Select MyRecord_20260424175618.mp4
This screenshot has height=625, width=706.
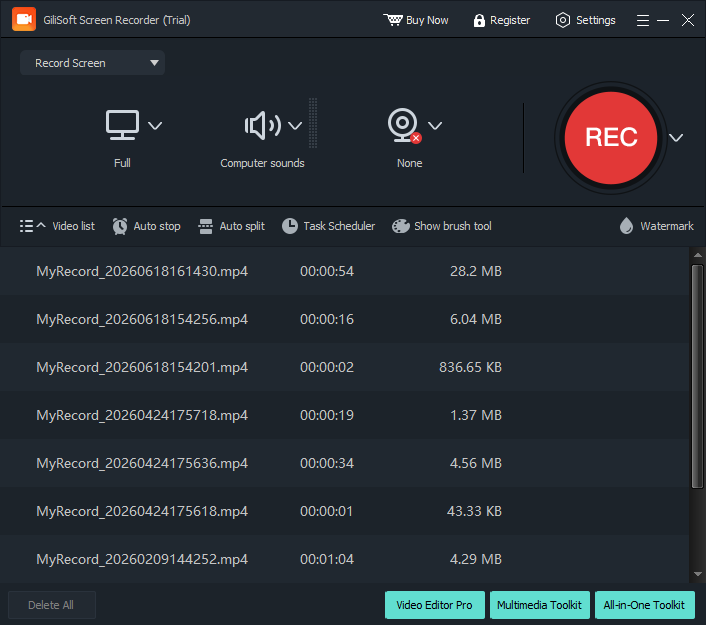tap(142, 512)
